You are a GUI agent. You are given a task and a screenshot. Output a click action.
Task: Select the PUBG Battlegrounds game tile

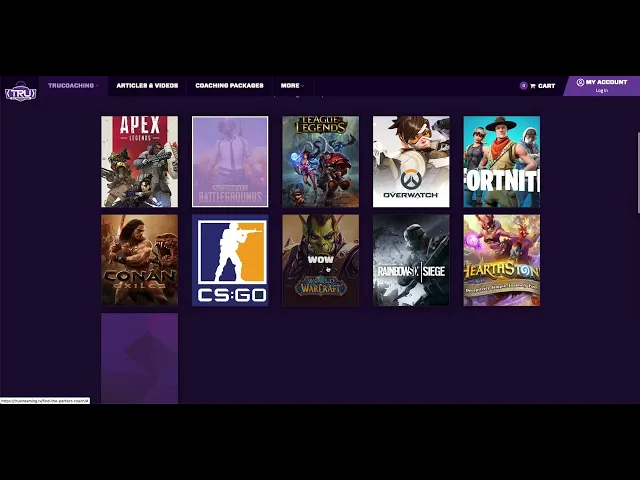pyautogui.click(x=230, y=162)
